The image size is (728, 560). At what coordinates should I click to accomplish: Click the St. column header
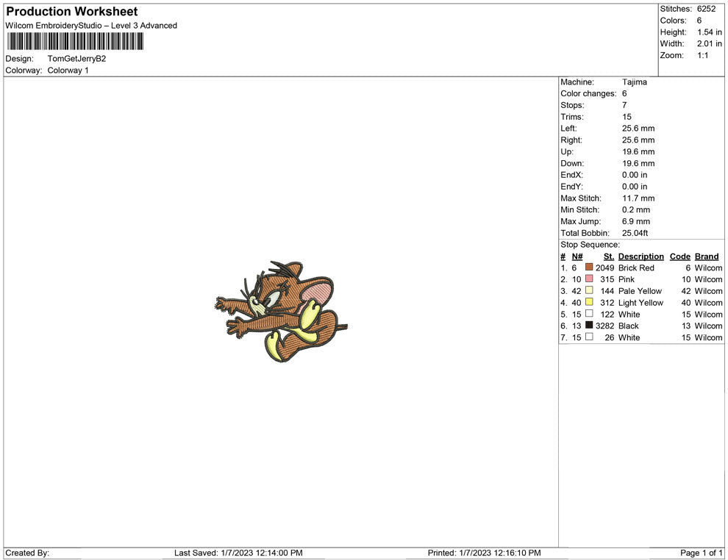click(x=609, y=256)
